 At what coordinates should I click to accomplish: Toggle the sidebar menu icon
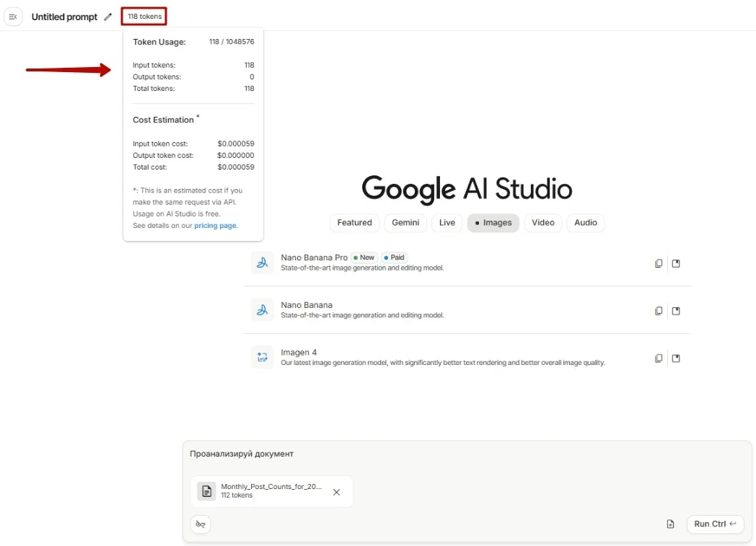[x=13, y=17]
